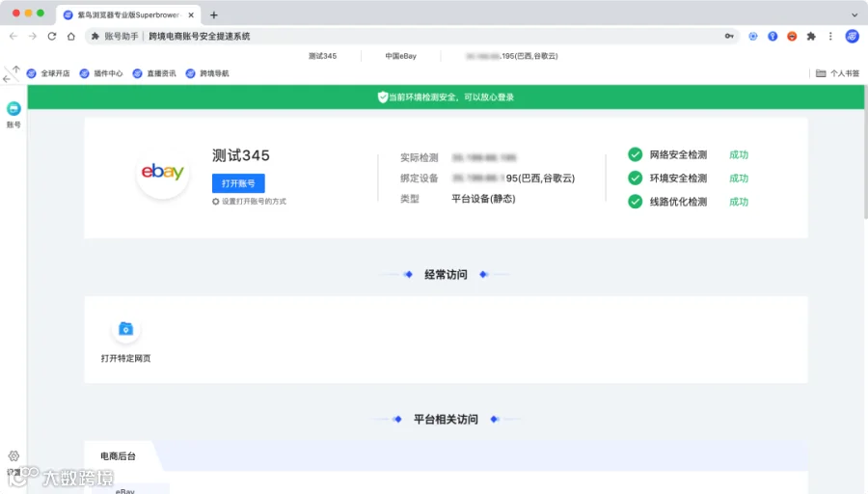Open sidebar settings gear icon

tap(14, 455)
